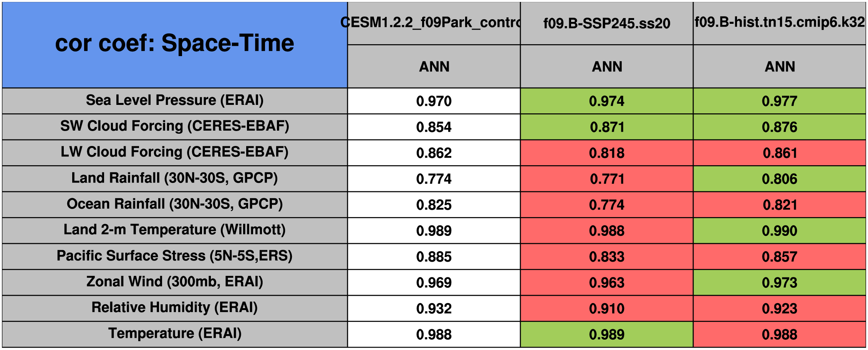Click the f09.B-SSP245.ss20 column header

pos(606,23)
